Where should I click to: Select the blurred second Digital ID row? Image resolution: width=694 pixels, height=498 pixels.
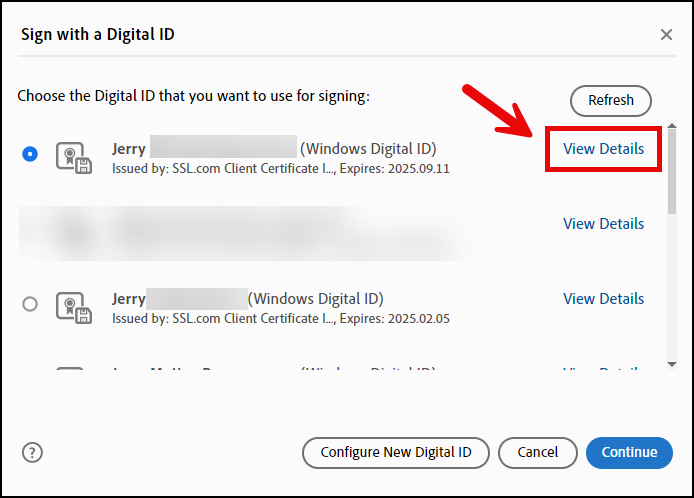click(250, 232)
